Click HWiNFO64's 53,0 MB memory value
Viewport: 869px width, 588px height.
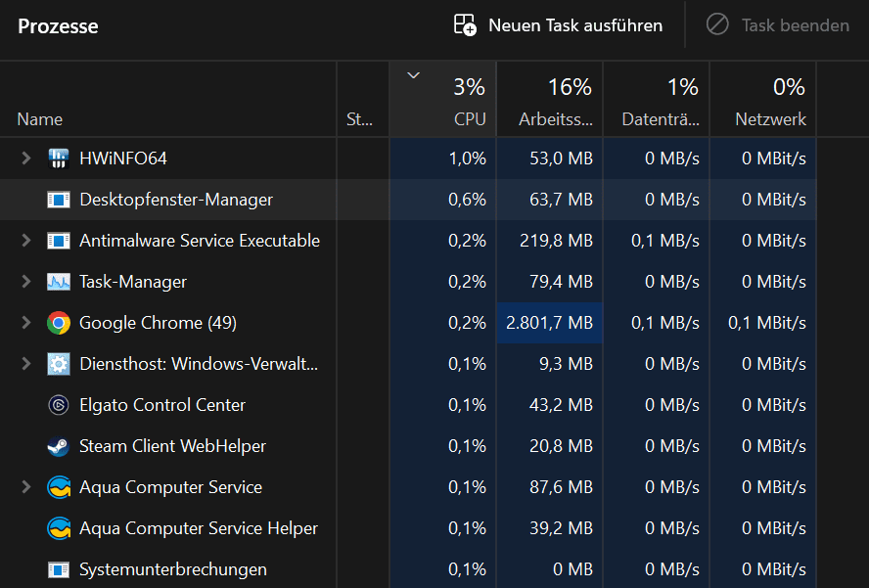coord(561,158)
